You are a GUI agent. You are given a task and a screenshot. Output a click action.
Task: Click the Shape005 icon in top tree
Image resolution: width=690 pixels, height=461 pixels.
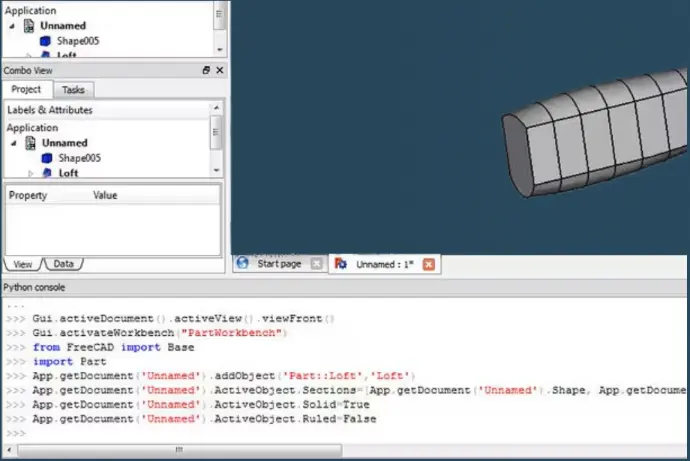[x=48, y=42]
